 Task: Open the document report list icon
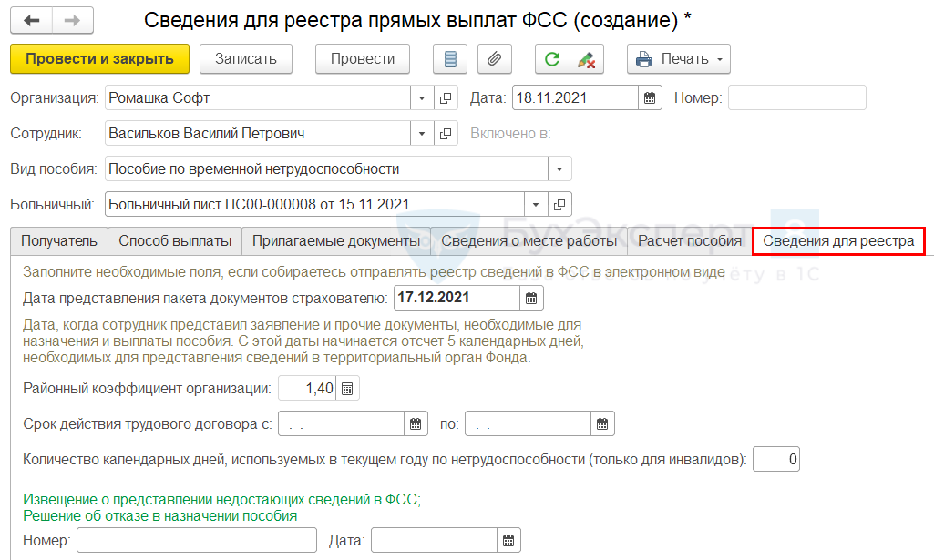(x=448, y=59)
